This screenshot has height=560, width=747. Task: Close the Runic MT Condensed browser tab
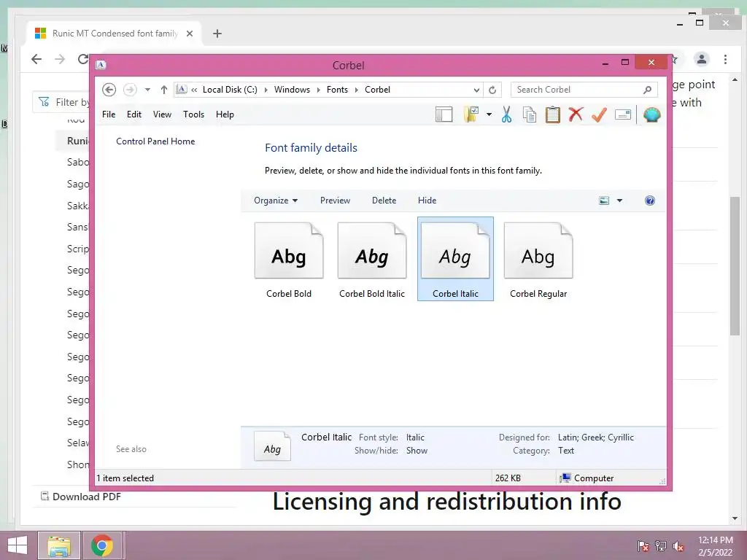point(190,34)
